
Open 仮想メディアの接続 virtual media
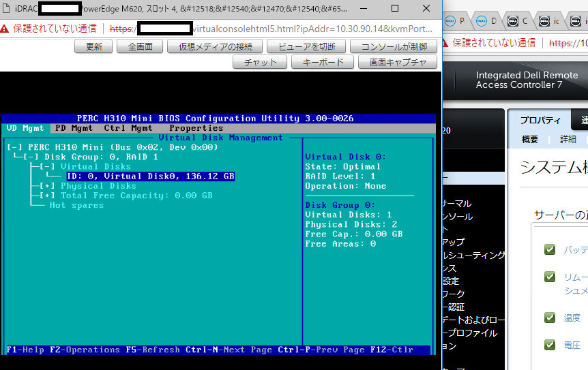(x=215, y=46)
